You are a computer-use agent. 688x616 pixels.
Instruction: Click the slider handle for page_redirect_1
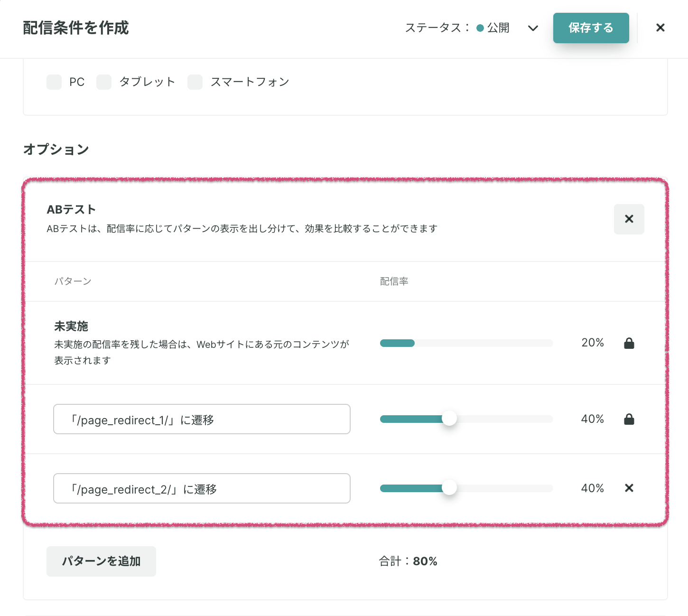(x=449, y=419)
